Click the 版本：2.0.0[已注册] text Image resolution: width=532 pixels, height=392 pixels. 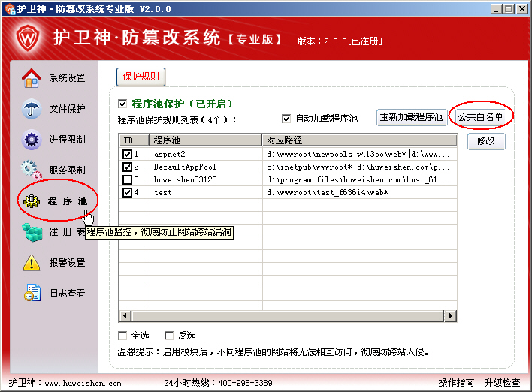pos(340,41)
